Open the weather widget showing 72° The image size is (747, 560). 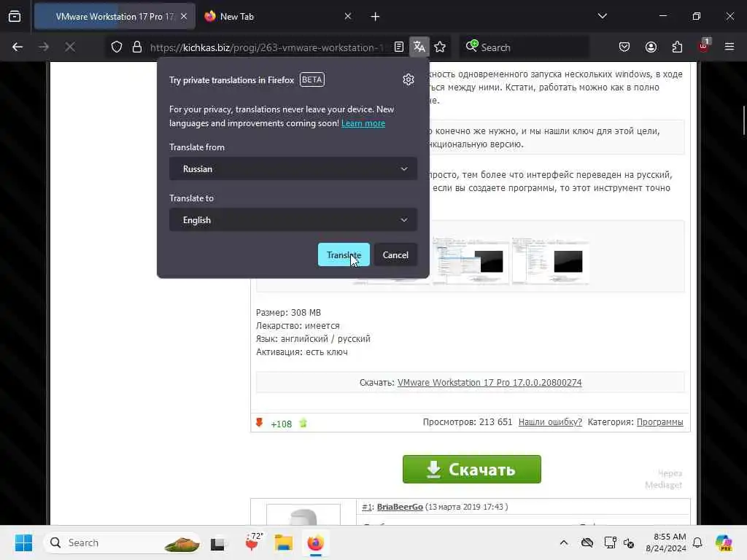coord(252,542)
